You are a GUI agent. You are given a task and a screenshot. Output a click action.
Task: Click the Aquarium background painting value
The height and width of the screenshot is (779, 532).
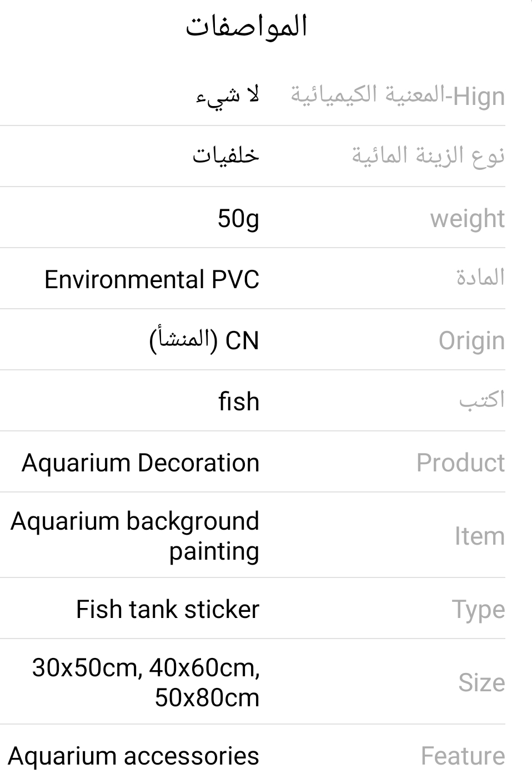click(135, 536)
